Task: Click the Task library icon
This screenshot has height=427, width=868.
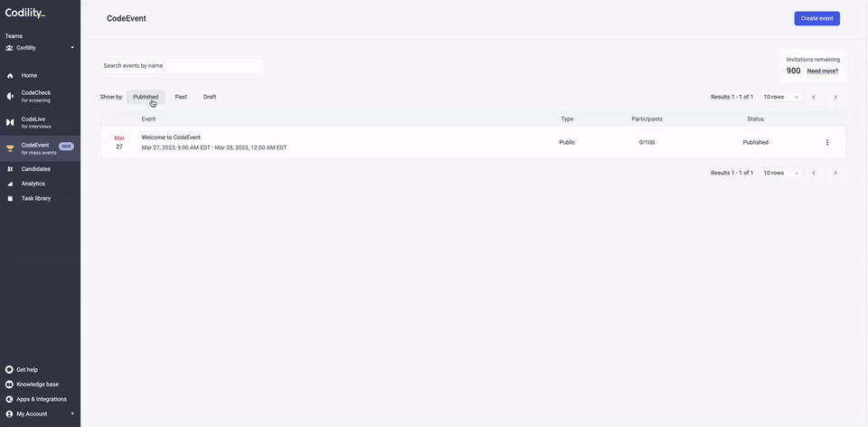Action: point(10,198)
